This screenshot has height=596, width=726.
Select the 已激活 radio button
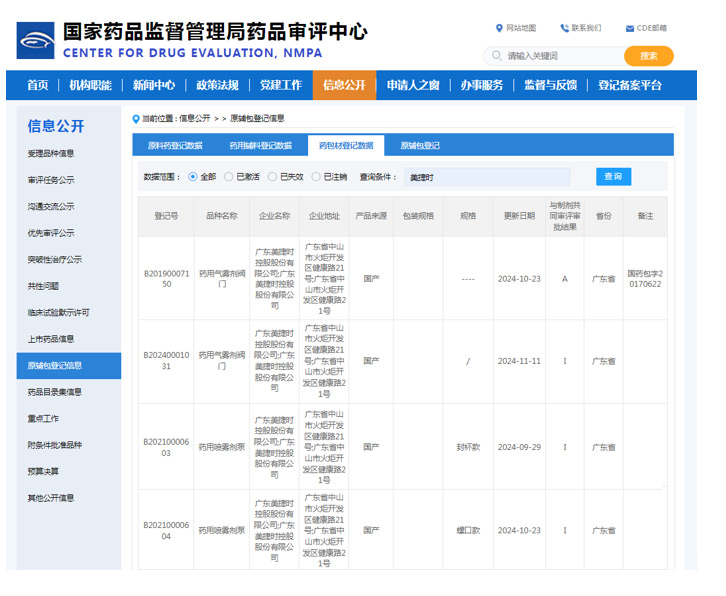pyautogui.click(x=229, y=177)
